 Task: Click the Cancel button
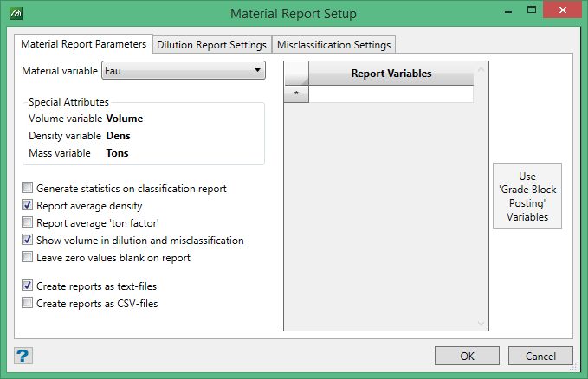click(540, 356)
